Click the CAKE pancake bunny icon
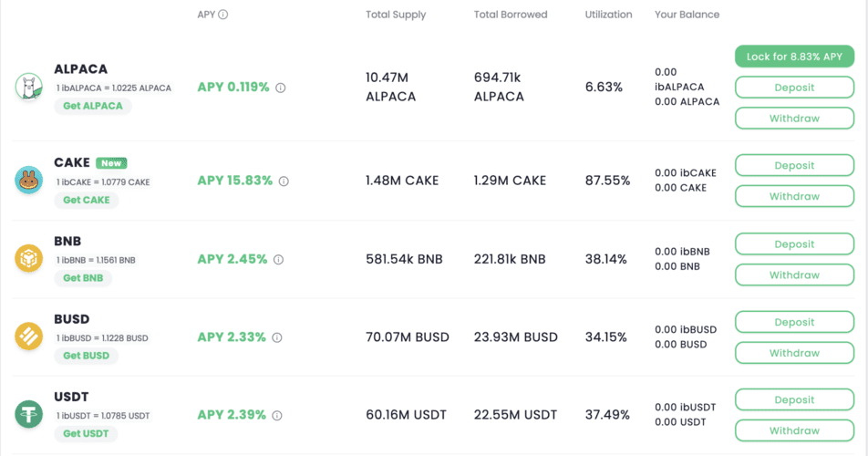This screenshot has height=456, width=868. 29,180
